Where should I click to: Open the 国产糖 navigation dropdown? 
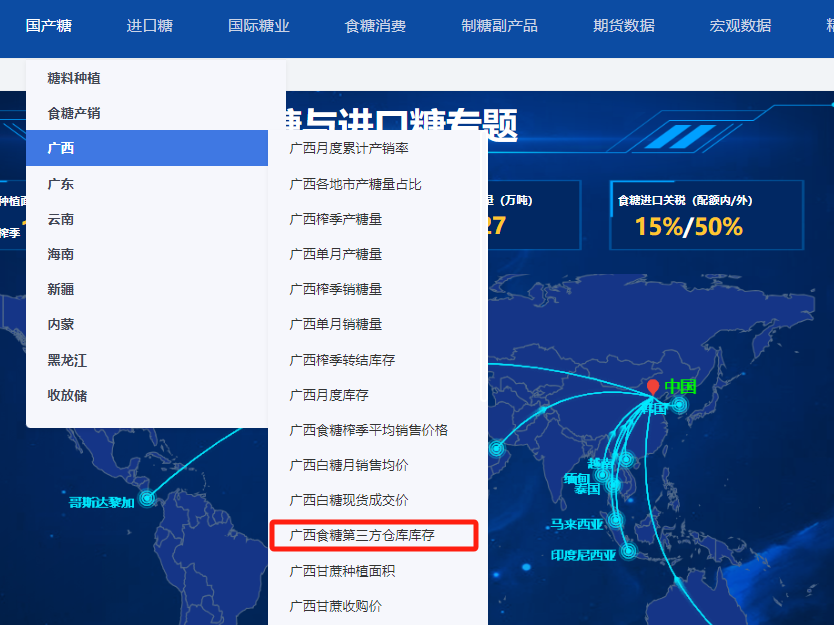pos(49,26)
